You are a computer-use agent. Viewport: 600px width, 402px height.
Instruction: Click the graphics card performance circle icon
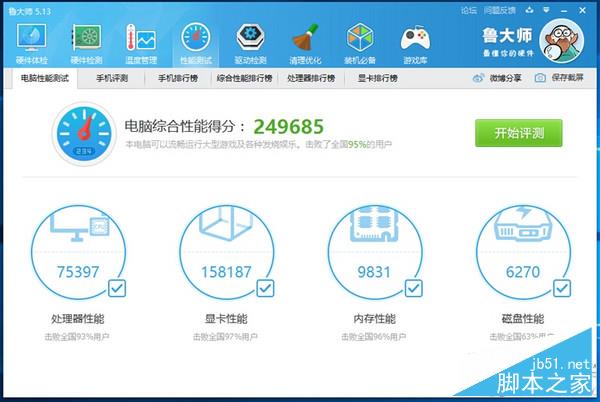[227, 252]
